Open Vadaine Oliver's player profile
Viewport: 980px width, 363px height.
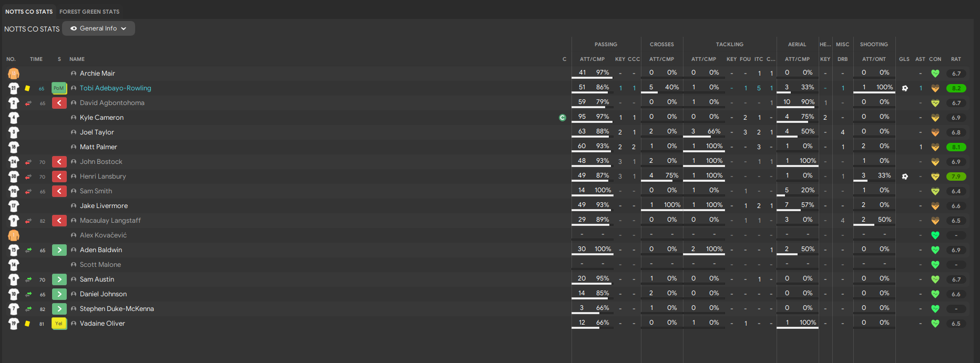point(102,324)
